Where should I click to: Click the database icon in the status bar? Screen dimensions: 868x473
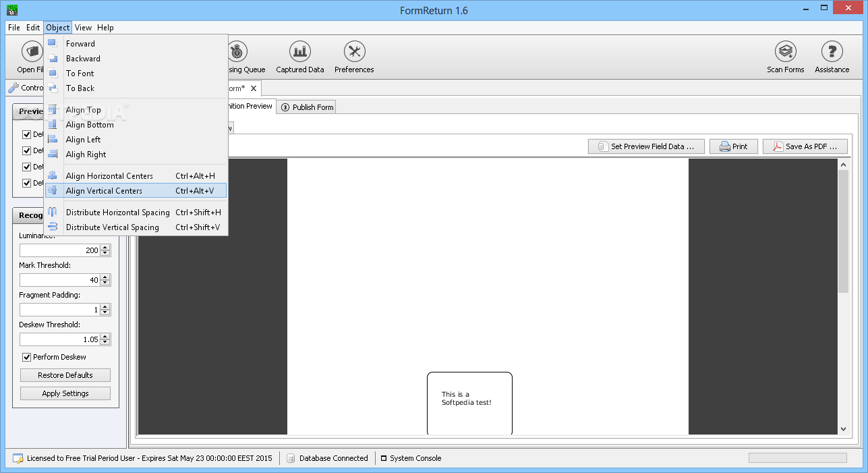coord(291,458)
